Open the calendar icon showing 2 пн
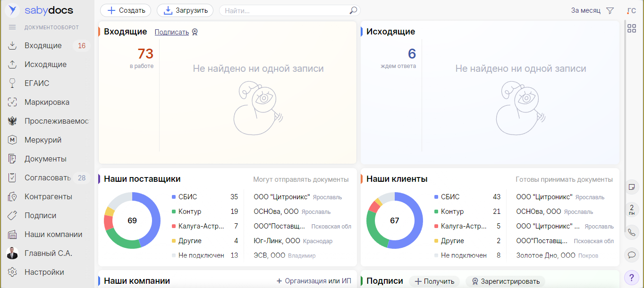Image resolution: width=644 pixels, height=288 pixels. click(x=632, y=210)
